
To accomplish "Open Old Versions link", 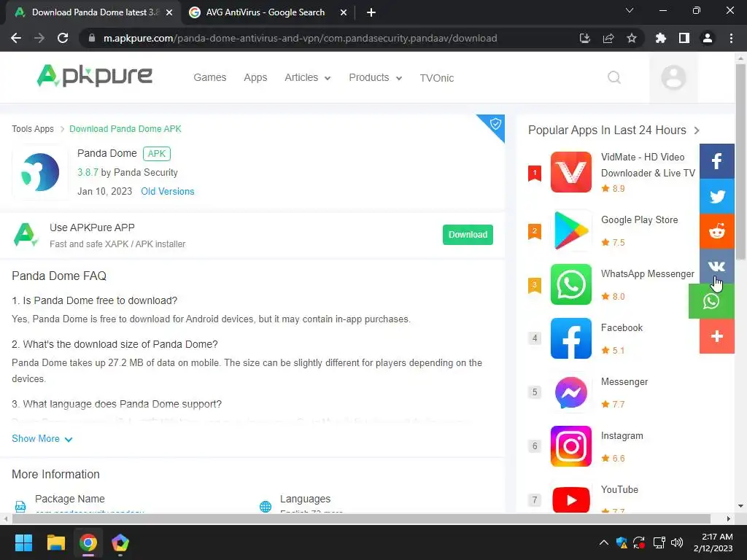I will point(168,192).
